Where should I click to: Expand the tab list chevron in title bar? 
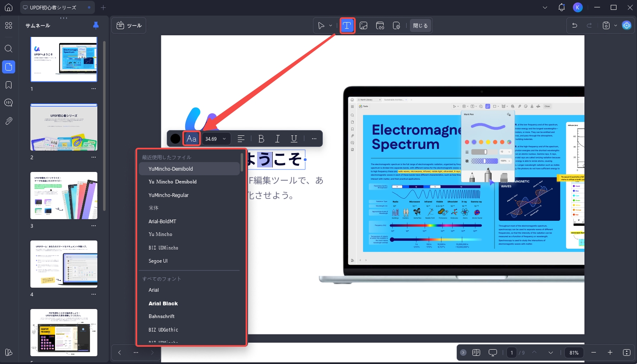tap(545, 7)
